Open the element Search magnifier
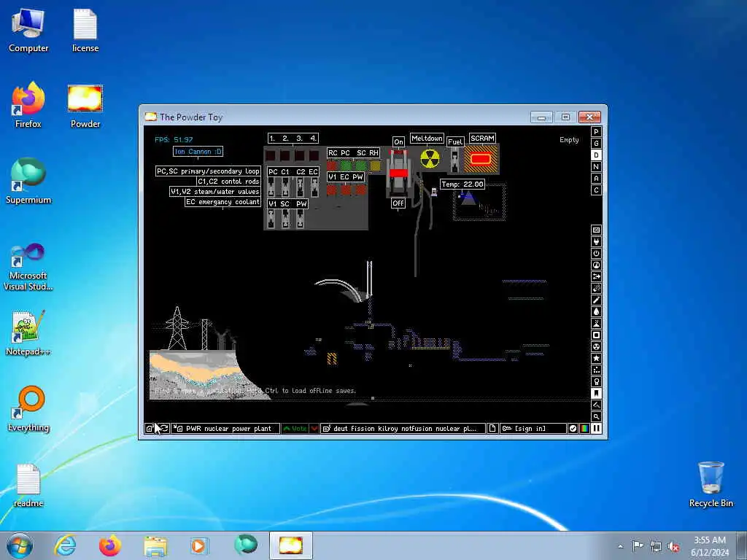Viewport: 747px width, 560px height. [596, 416]
